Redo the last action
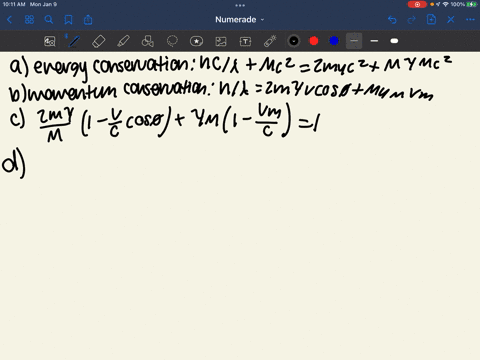Viewport: 480px width, 360px height. [412, 20]
